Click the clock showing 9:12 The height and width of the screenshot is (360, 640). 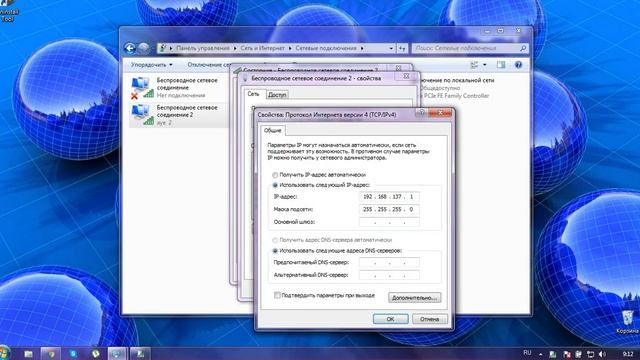[x=628, y=354]
